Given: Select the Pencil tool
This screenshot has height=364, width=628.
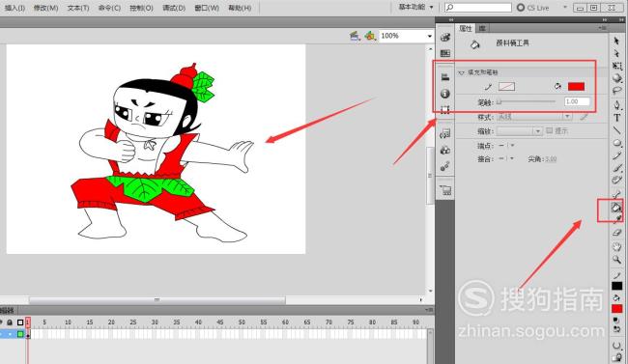Looking at the screenshot, I should click(616, 155).
